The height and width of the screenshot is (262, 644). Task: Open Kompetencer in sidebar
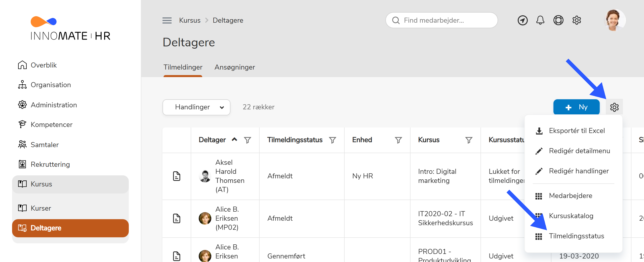70,124
